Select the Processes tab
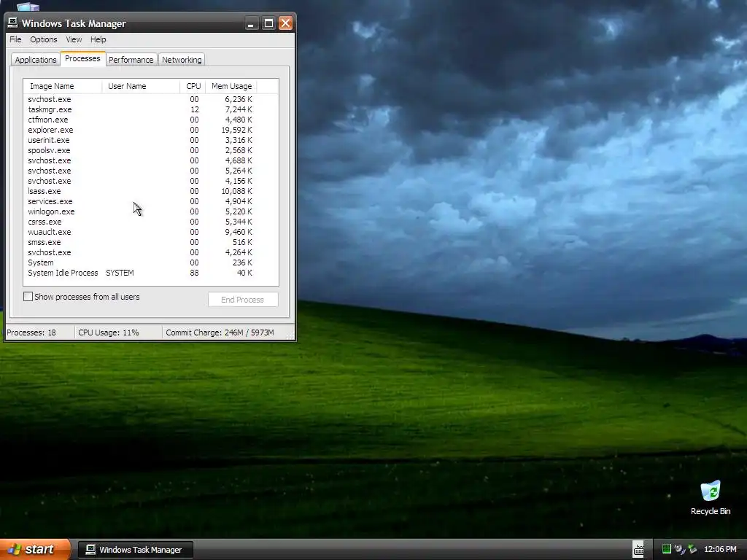This screenshot has height=560, width=747. (82, 58)
